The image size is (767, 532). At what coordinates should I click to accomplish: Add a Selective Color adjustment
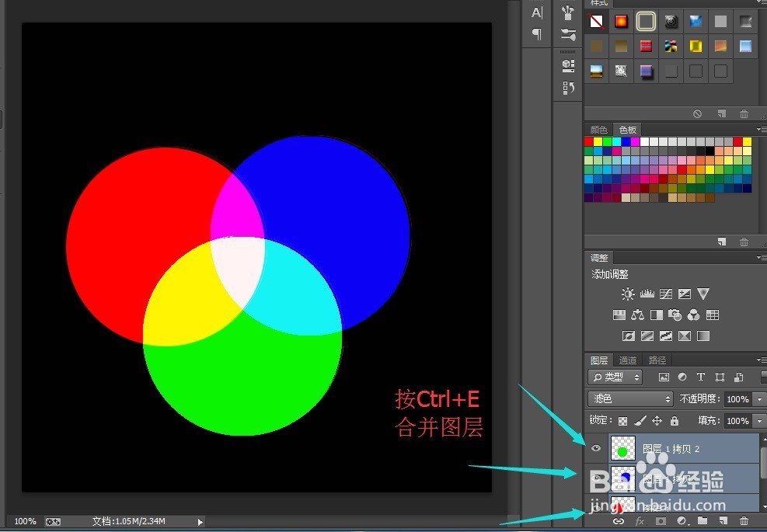(x=685, y=336)
